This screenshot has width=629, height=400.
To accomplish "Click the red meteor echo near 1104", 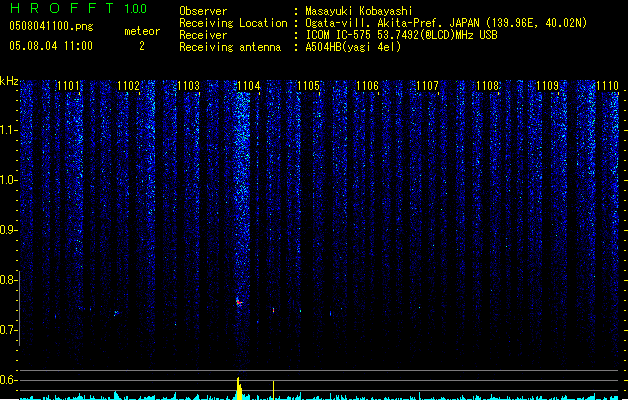I will pos(239,303).
